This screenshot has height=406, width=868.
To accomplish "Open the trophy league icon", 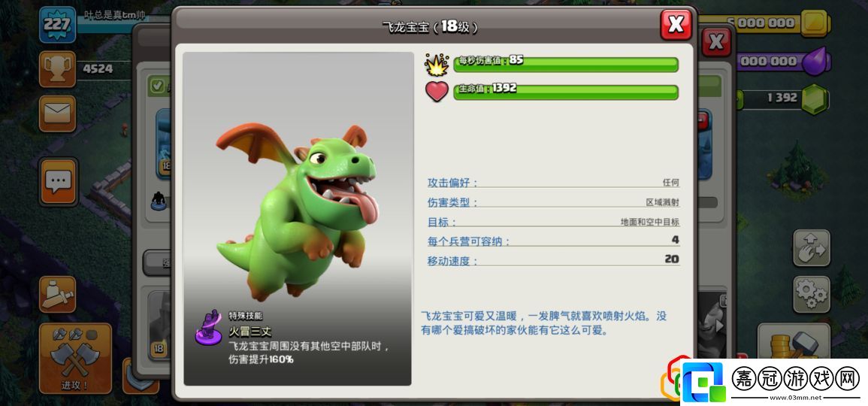I will pyautogui.click(x=58, y=69).
